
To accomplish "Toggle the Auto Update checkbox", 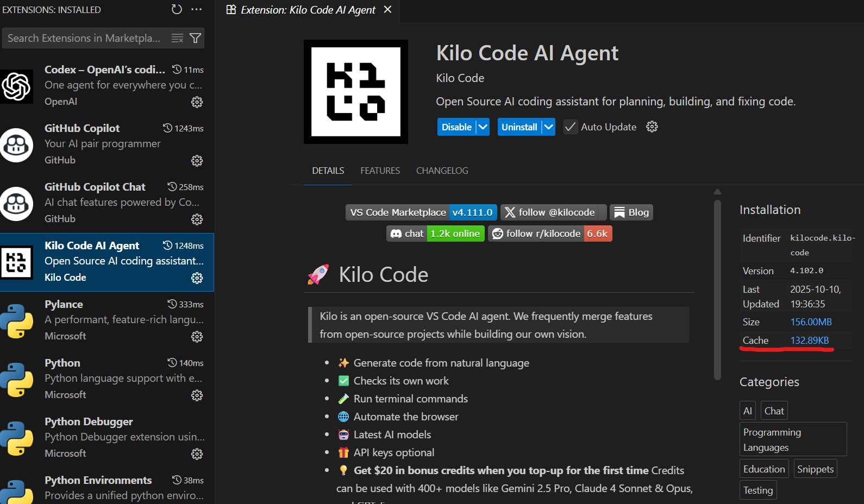I will point(570,127).
